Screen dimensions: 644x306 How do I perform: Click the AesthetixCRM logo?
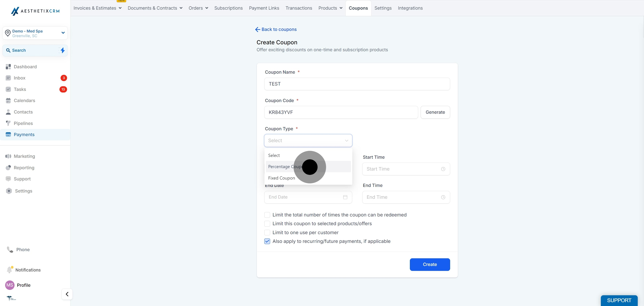click(35, 11)
